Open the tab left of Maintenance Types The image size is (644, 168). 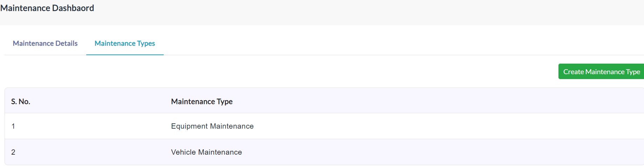tap(45, 43)
